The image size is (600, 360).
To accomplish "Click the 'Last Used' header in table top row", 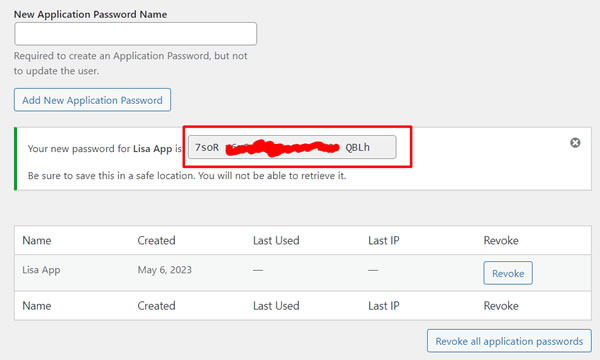I will click(x=276, y=241).
